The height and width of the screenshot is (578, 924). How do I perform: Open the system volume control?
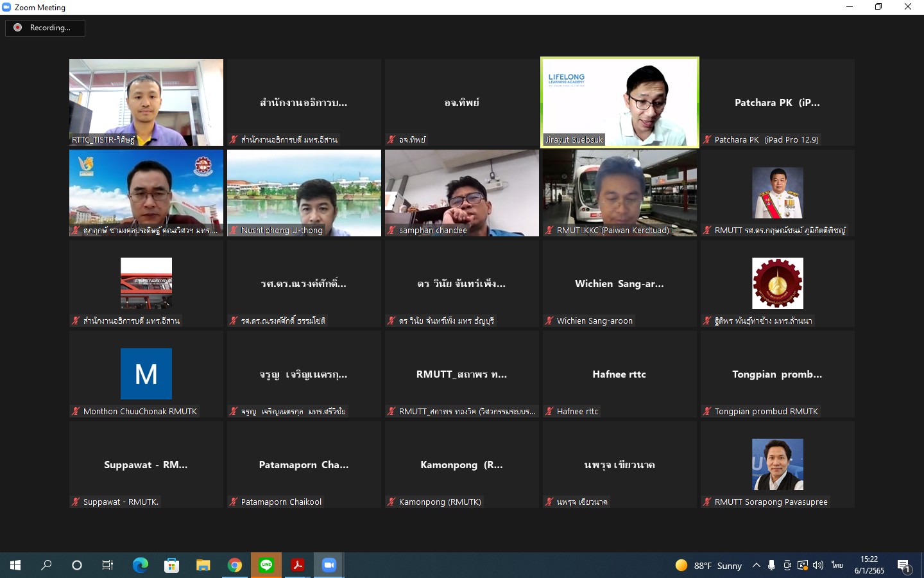pos(818,565)
